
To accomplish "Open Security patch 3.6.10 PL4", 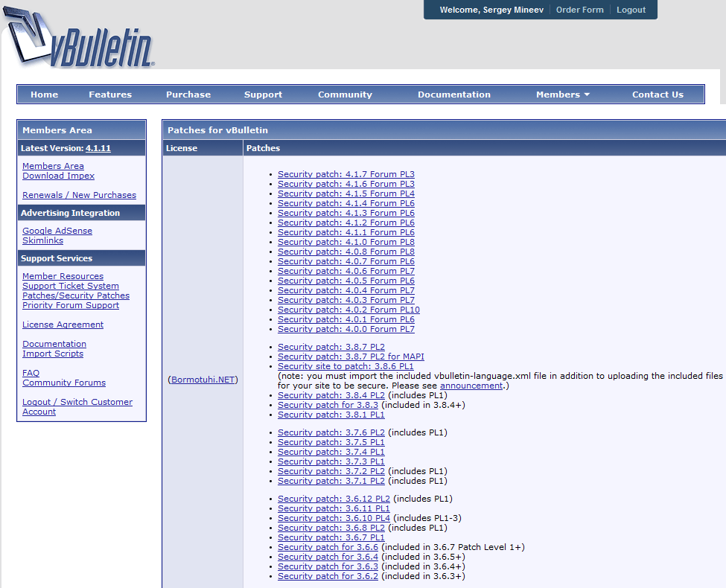I will point(334,519).
